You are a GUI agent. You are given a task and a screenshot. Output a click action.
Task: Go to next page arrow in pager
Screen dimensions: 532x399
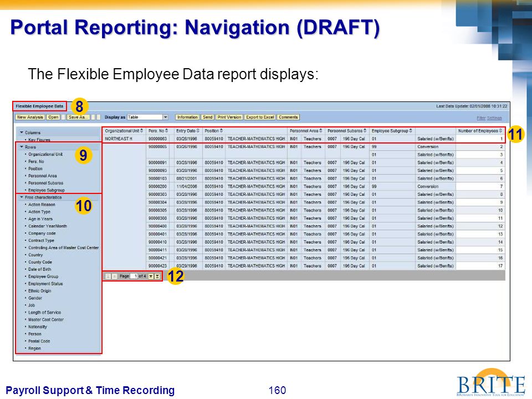[x=151, y=276]
